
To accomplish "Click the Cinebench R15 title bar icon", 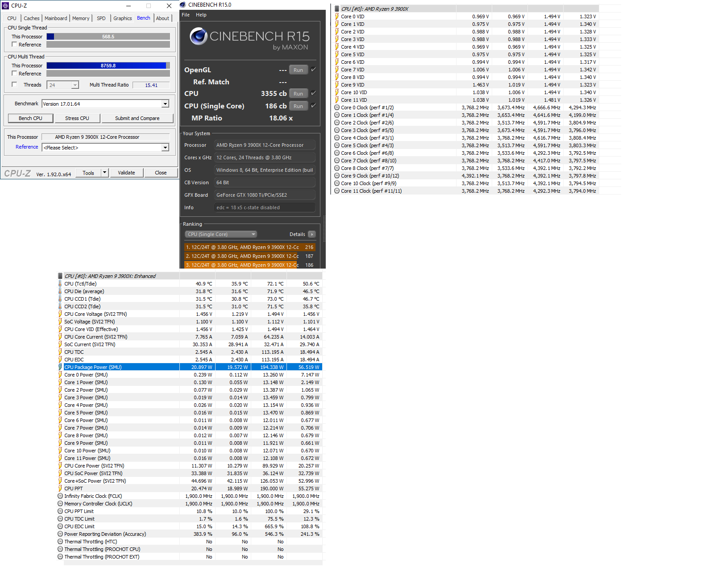I will click(183, 4).
